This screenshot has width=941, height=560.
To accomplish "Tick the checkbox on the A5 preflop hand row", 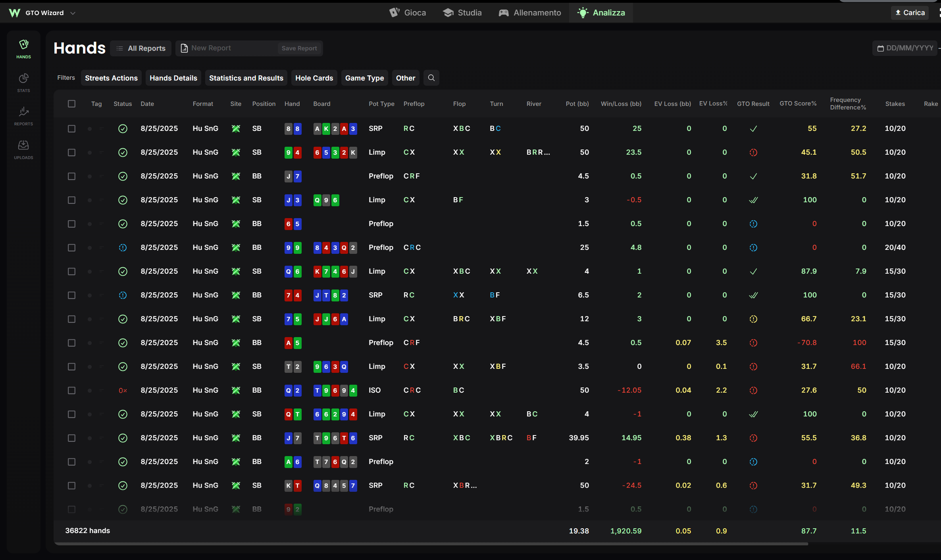I will coord(72,343).
